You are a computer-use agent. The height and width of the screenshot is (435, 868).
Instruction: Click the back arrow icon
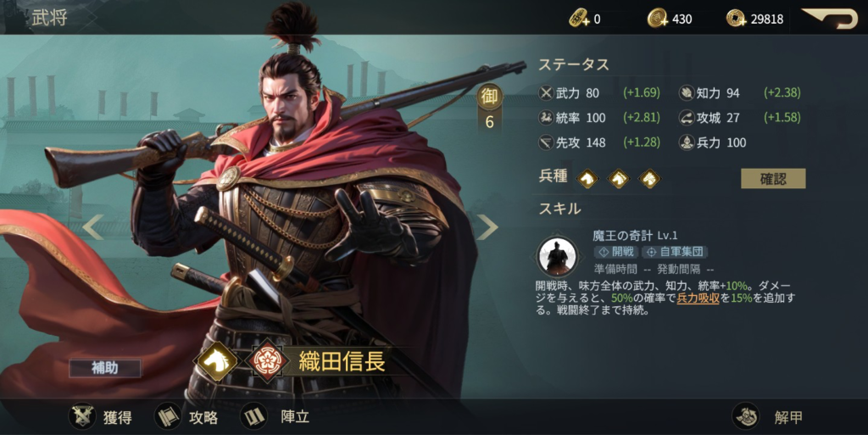[829, 19]
